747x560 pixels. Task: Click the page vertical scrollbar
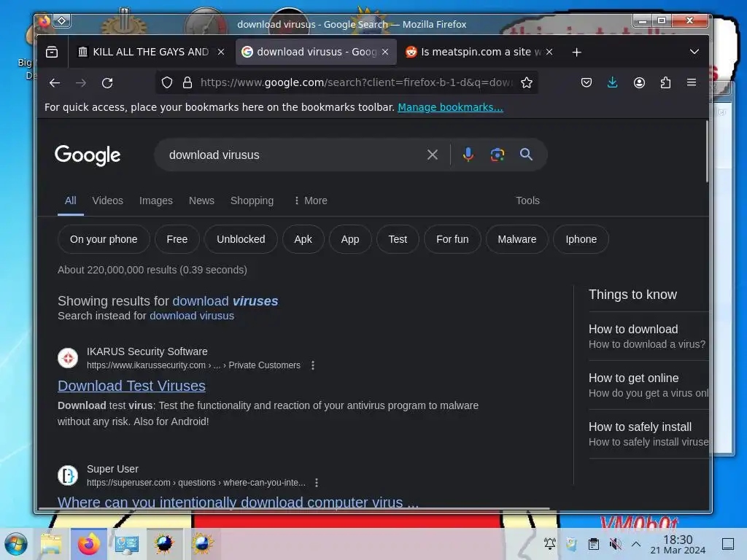pos(706,152)
